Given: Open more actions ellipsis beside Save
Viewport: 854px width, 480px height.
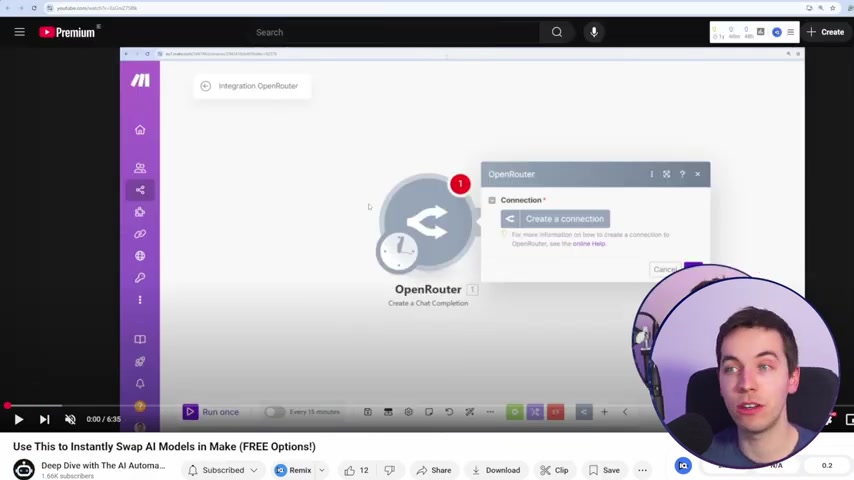Looking at the screenshot, I should coord(643,470).
